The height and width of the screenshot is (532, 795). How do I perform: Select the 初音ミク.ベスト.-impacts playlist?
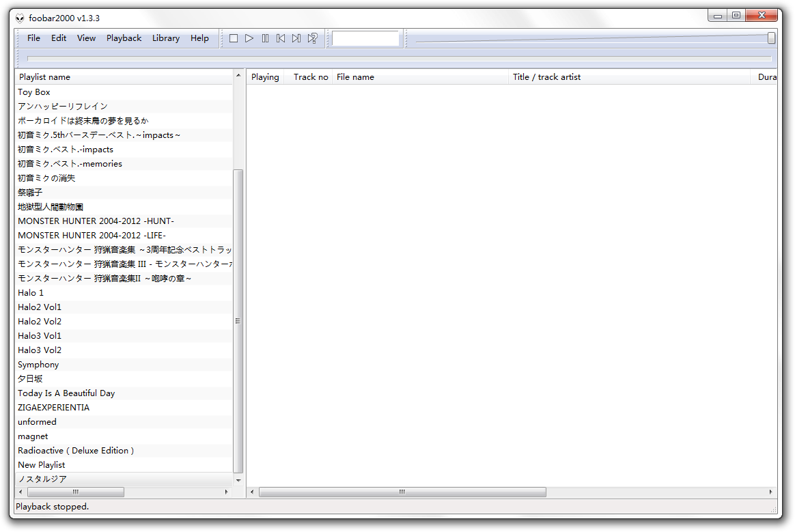tap(124, 150)
